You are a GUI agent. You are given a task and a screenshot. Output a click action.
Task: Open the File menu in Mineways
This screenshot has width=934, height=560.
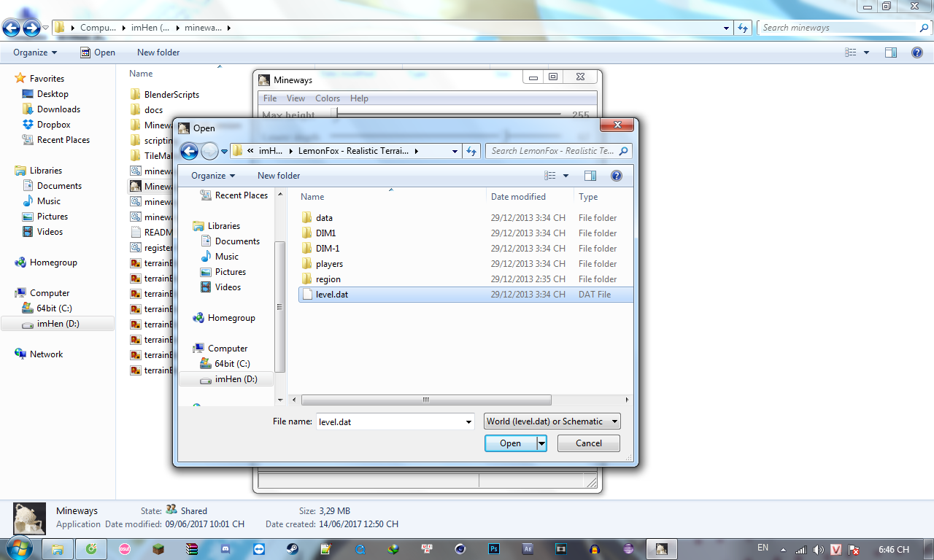270,98
